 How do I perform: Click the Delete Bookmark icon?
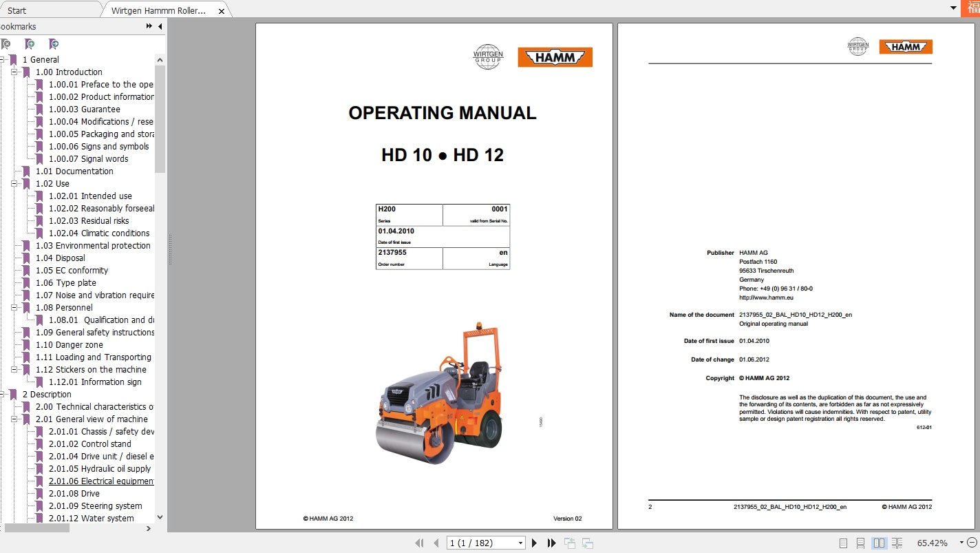(7, 43)
